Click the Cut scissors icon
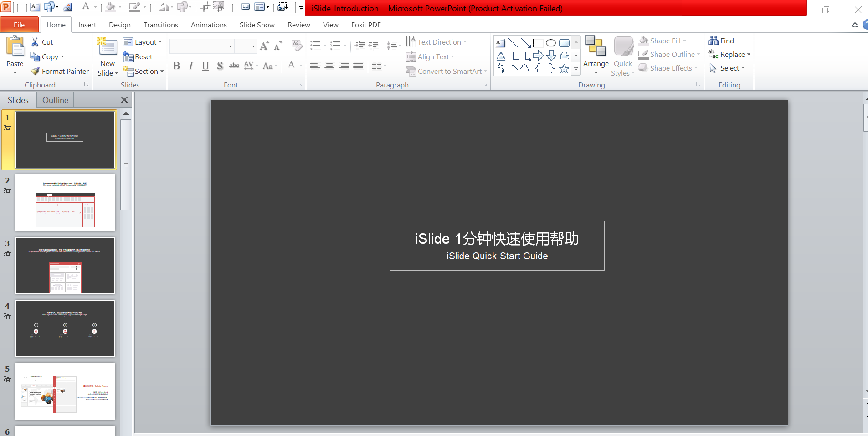Screen dimensions: 868x436 point(35,42)
